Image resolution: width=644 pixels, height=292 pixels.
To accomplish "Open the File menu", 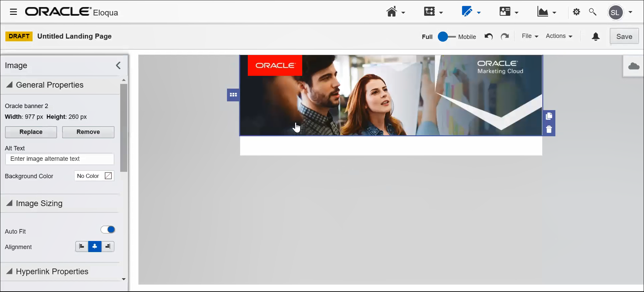I will [530, 36].
